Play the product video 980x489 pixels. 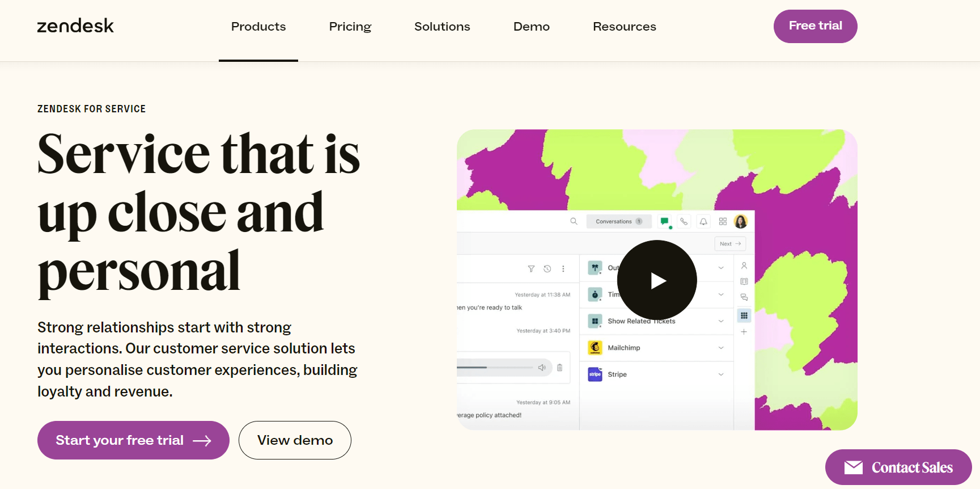(656, 280)
